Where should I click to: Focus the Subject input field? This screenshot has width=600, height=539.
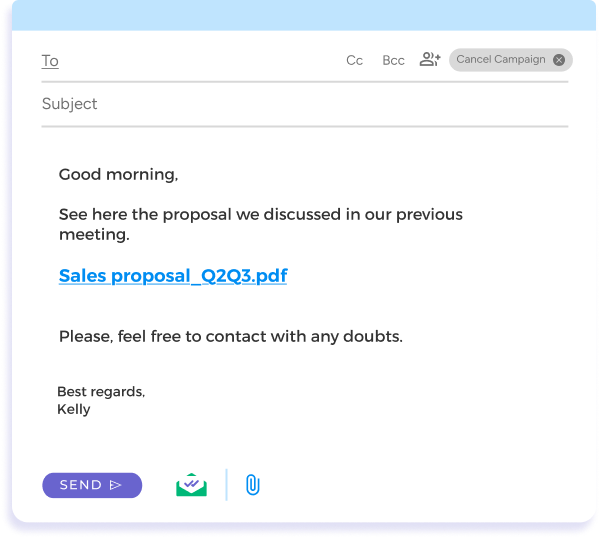click(x=300, y=104)
